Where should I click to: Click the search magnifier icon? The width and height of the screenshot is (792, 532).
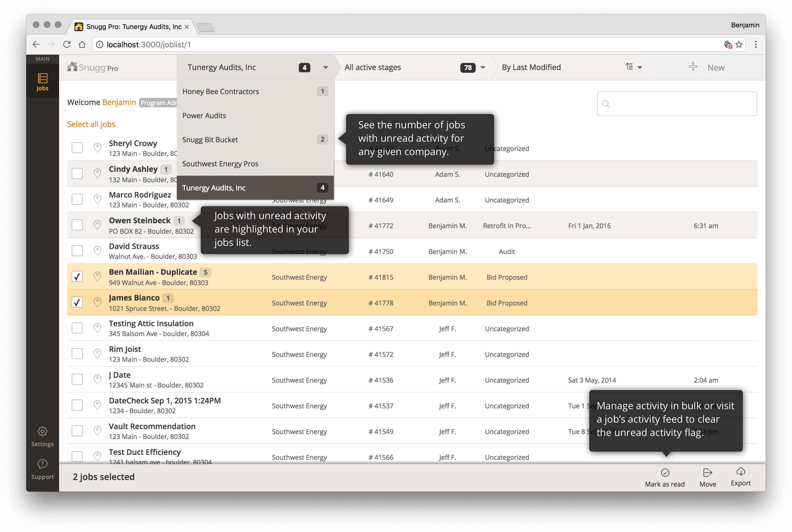click(x=606, y=104)
